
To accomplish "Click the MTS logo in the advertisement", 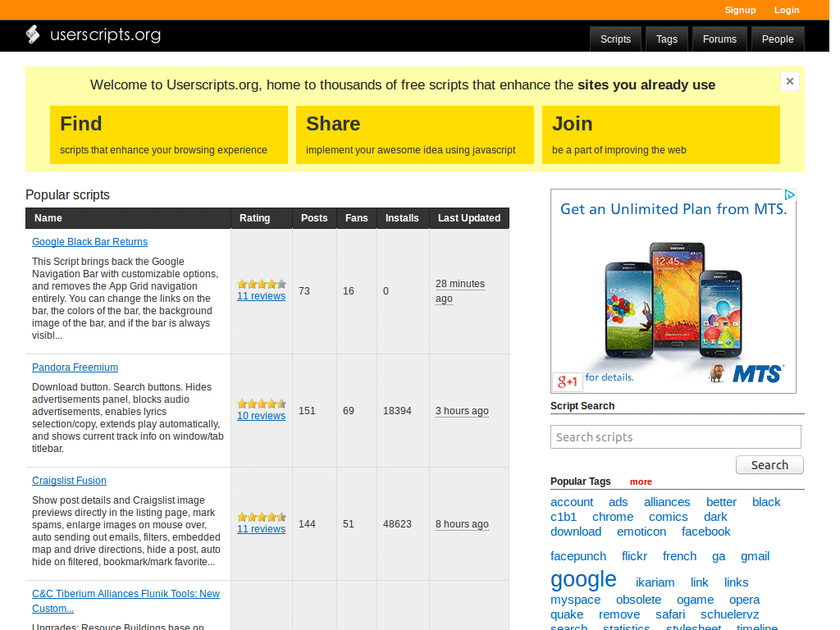I will pyautogui.click(x=756, y=373).
